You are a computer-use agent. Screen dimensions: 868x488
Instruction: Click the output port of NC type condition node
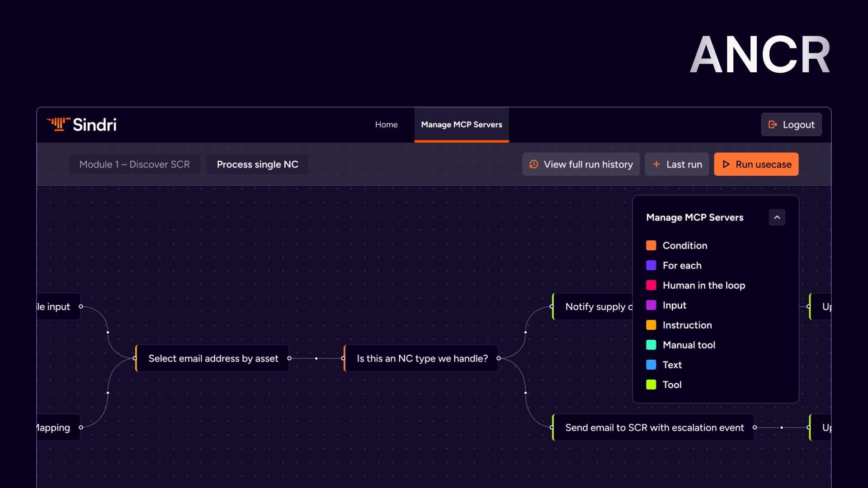tap(499, 358)
